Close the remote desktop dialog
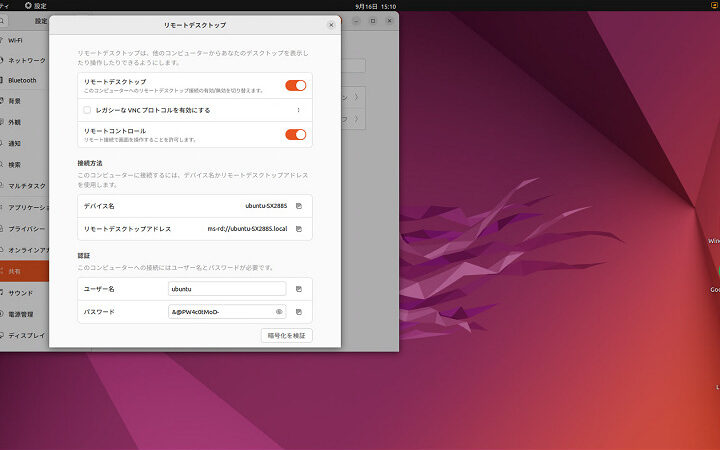720x450 pixels. [331, 24]
